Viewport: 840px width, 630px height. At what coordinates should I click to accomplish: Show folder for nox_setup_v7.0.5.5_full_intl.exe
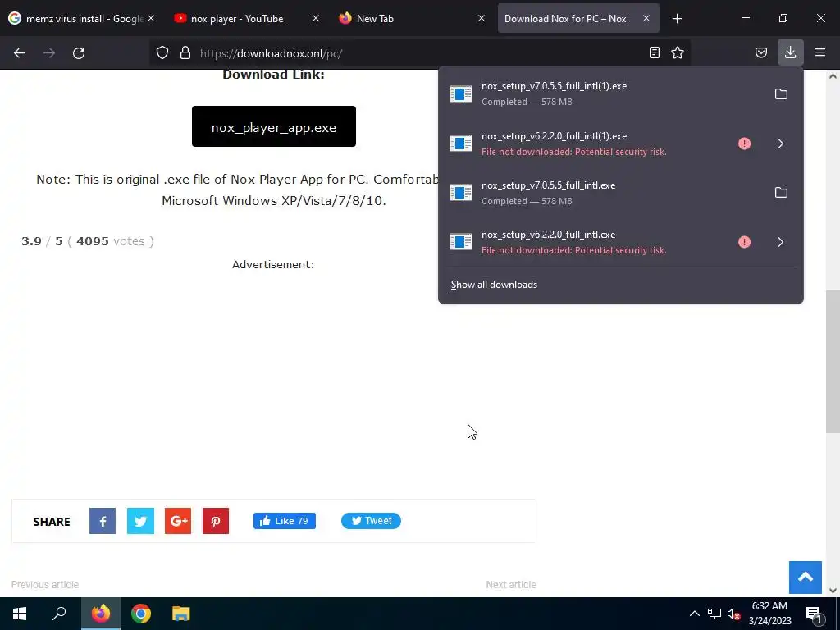781,192
